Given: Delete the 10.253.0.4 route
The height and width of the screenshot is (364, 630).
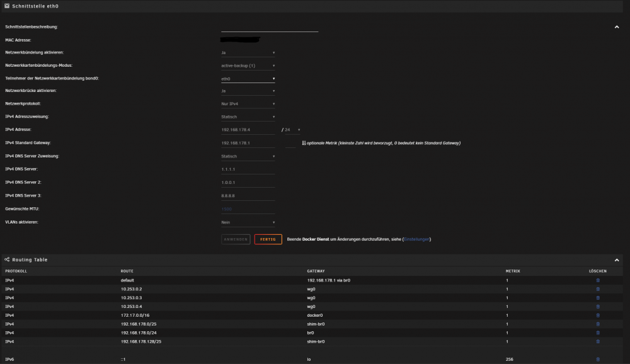Looking at the screenshot, I should (597, 307).
